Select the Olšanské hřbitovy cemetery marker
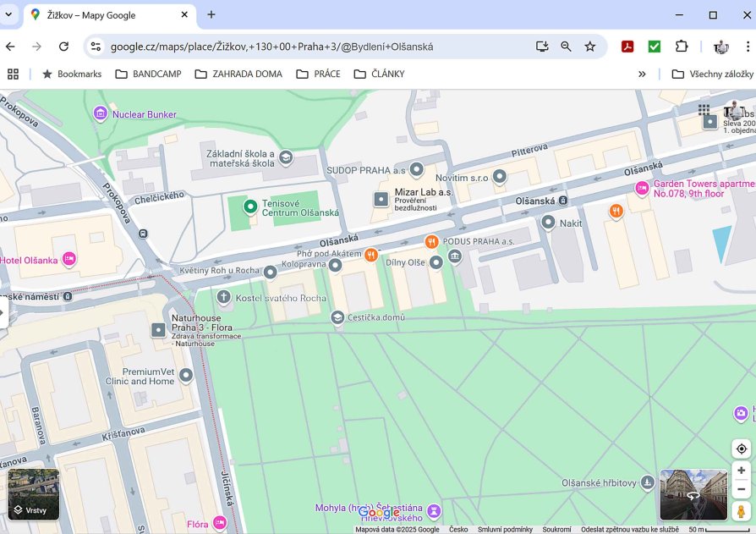The height and width of the screenshot is (534, 756). [x=648, y=482]
